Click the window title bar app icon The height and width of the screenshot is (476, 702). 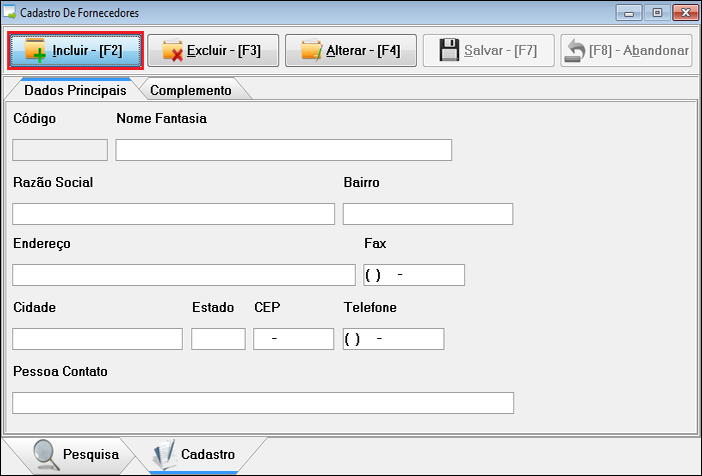click(x=10, y=13)
